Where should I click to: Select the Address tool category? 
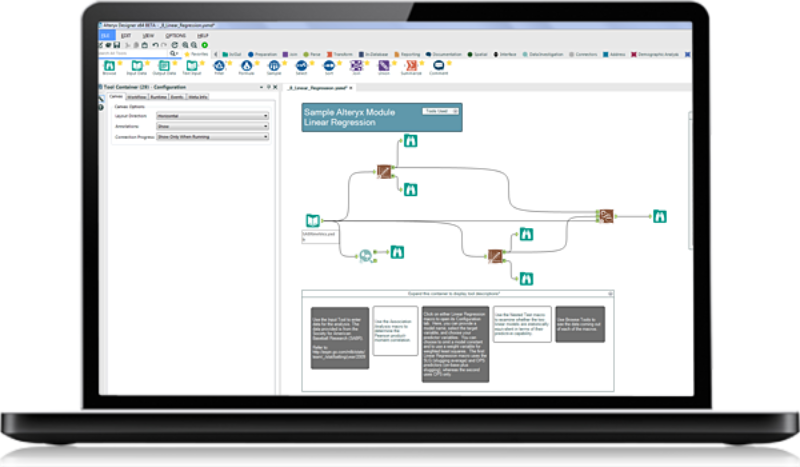point(614,54)
